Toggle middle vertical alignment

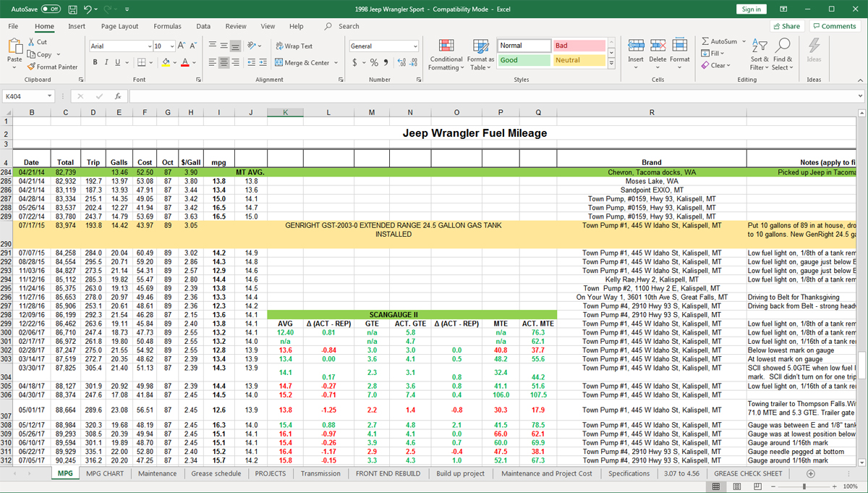pos(224,46)
